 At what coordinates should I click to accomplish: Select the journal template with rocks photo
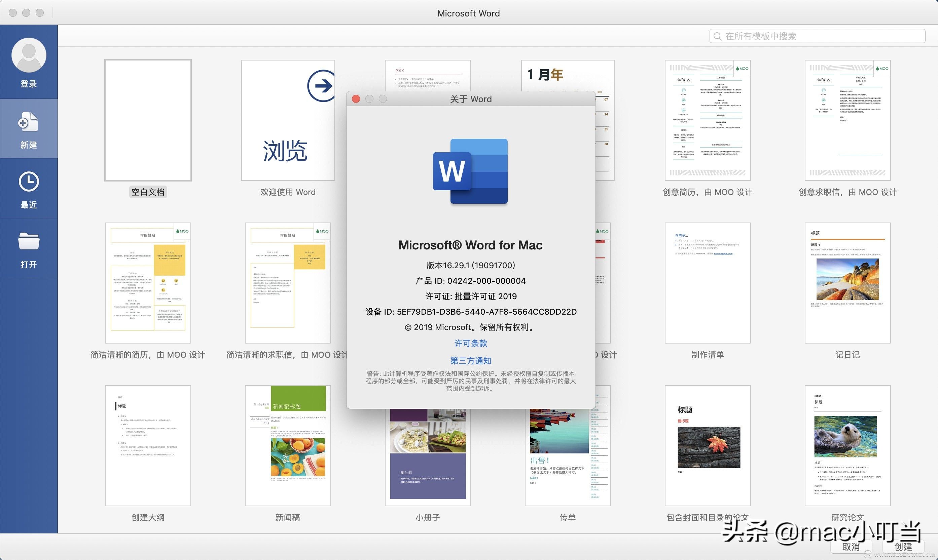tap(847, 283)
